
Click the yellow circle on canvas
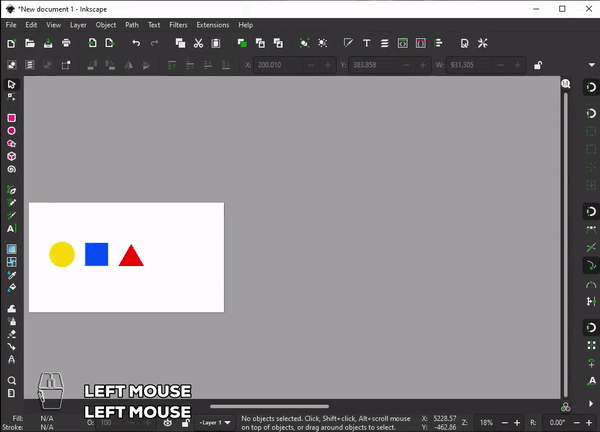click(62, 255)
